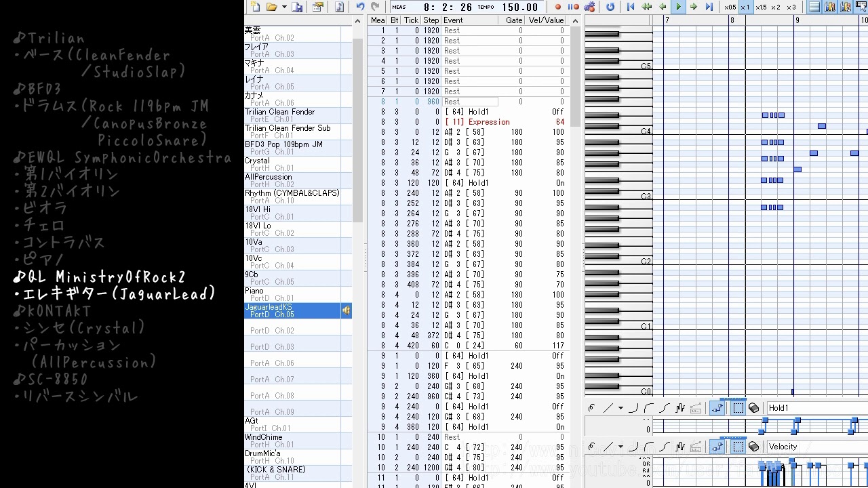This screenshot has height=488, width=868.
Task: Create a new song file
Action: pyautogui.click(x=256, y=7)
